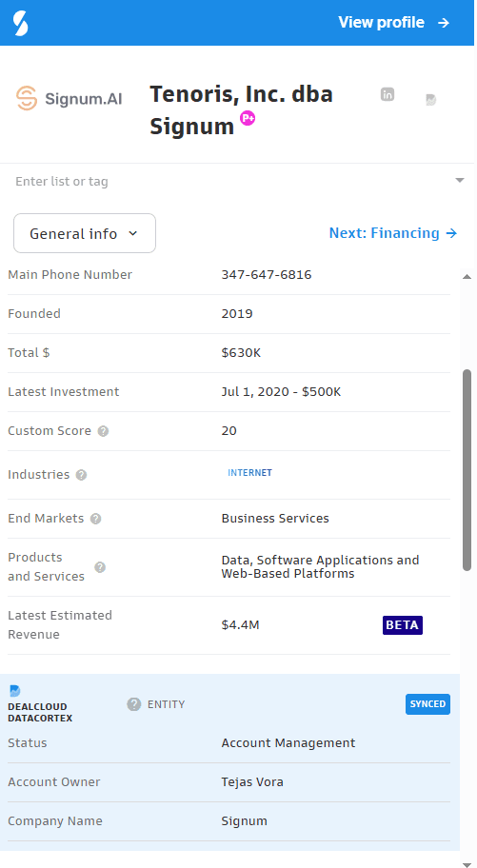
Task: Click DealCloud DataCortex logo icon
Action: [15, 691]
